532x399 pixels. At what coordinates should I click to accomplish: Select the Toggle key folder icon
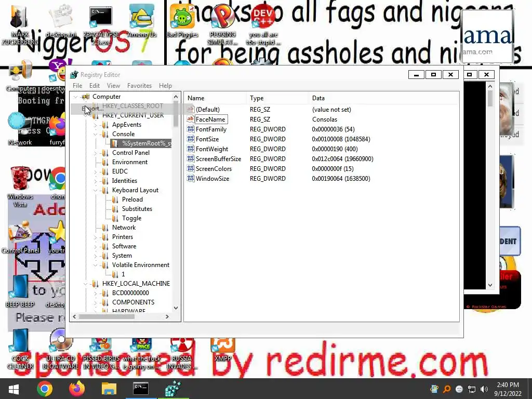(115, 218)
